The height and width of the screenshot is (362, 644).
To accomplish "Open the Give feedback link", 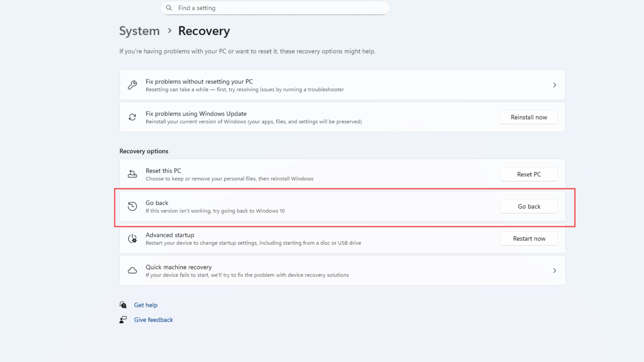I will click(x=153, y=319).
